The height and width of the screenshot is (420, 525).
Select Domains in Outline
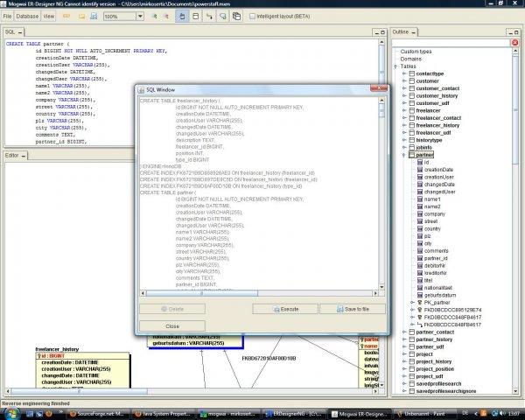(411, 59)
